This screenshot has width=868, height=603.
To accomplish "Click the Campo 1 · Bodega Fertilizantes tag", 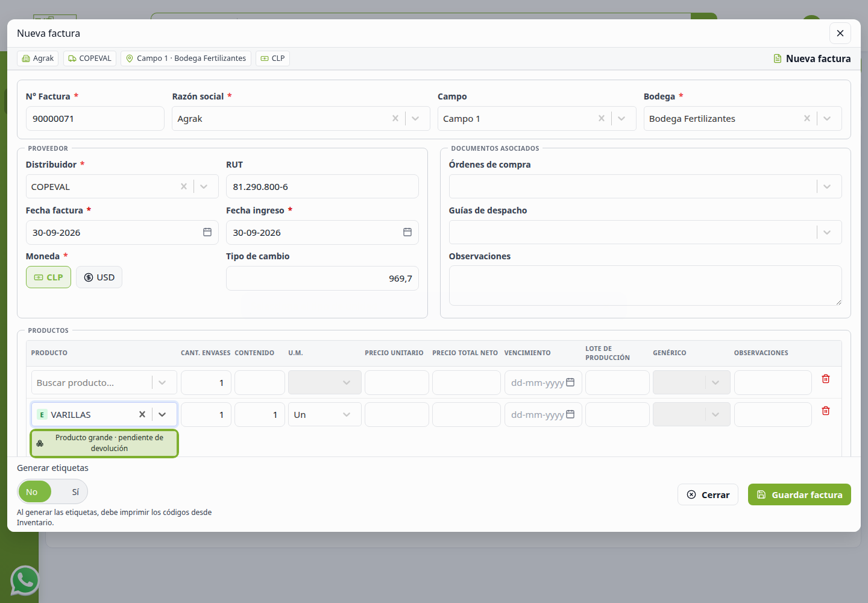I will tap(186, 58).
